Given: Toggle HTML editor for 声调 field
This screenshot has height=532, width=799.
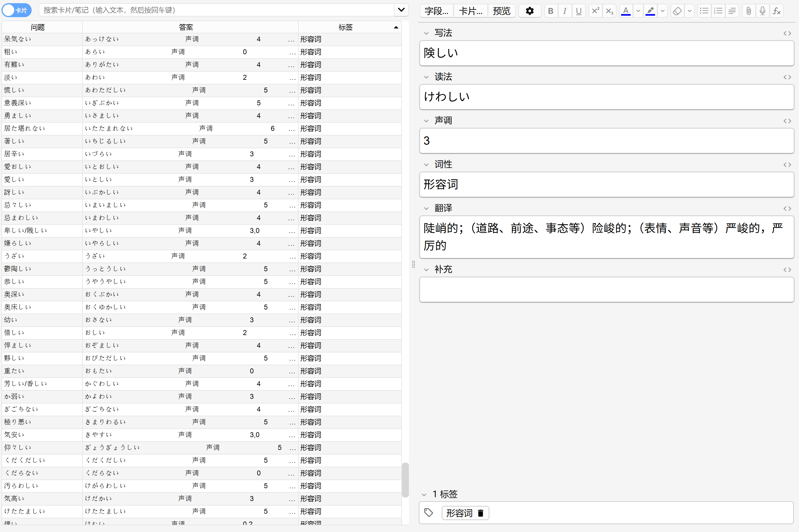Looking at the screenshot, I should click(x=787, y=121).
